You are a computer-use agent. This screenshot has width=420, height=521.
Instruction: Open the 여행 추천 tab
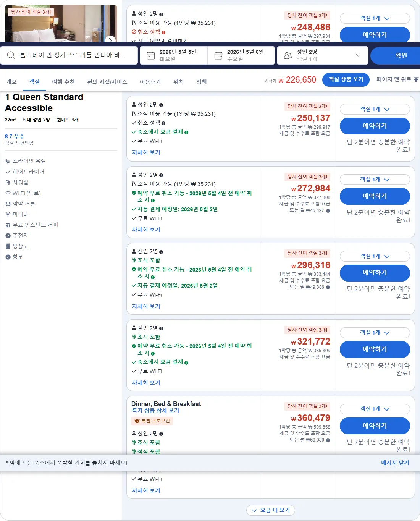coord(63,82)
